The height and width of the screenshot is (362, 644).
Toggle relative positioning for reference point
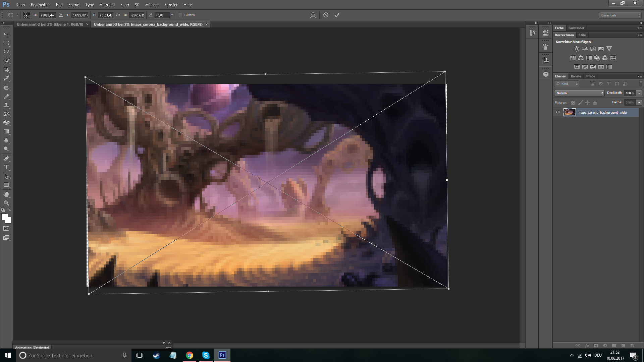coord(61,15)
